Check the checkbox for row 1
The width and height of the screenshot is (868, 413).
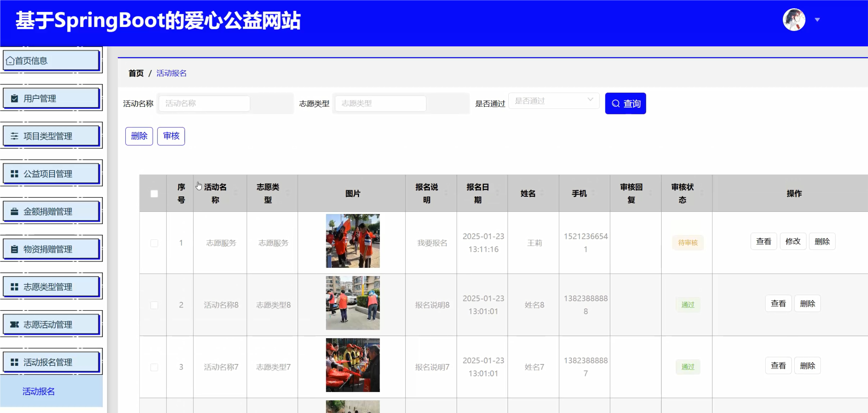(x=154, y=243)
